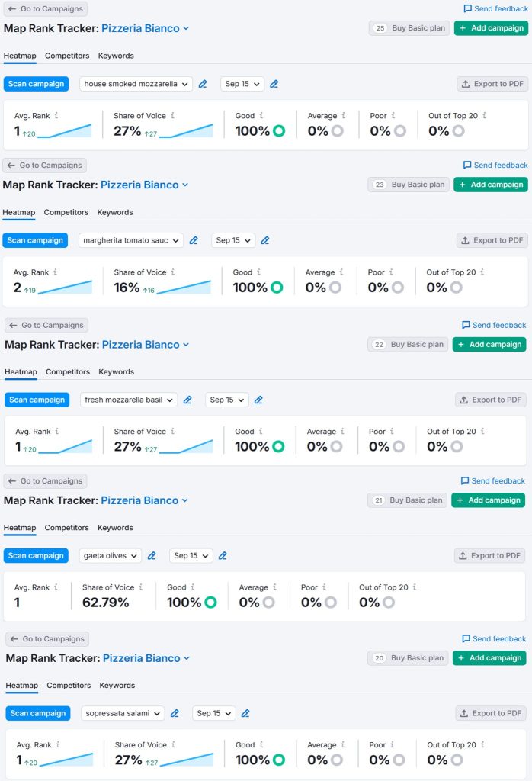The height and width of the screenshot is (781, 532).
Task: Click the Send feedback icon above 25 Buy Basic plan
Action: point(467,9)
